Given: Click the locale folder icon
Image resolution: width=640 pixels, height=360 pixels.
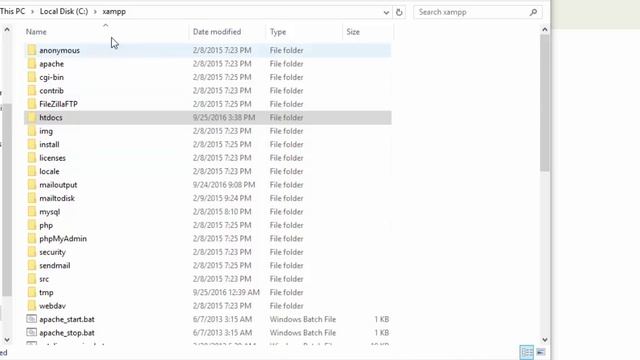Looking at the screenshot, I should click(x=32, y=171).
